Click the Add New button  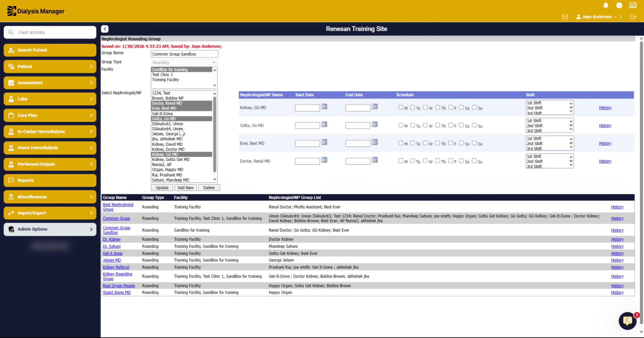[185, 188]
